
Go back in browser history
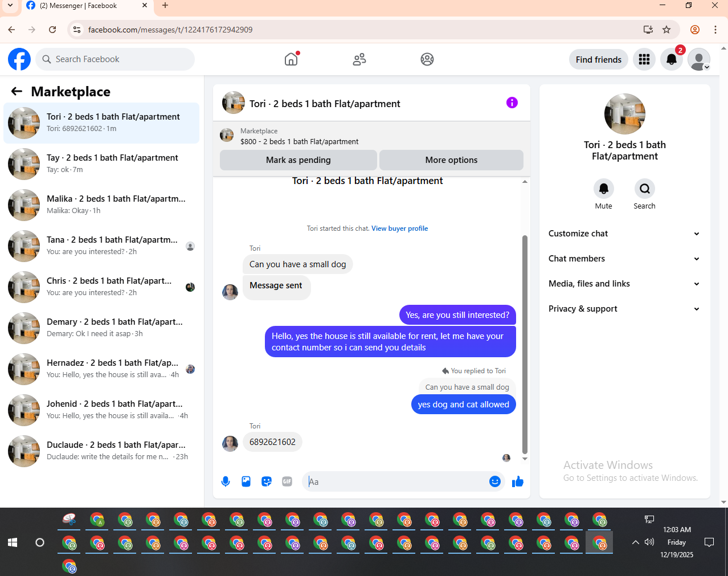[x=11, y=30]
